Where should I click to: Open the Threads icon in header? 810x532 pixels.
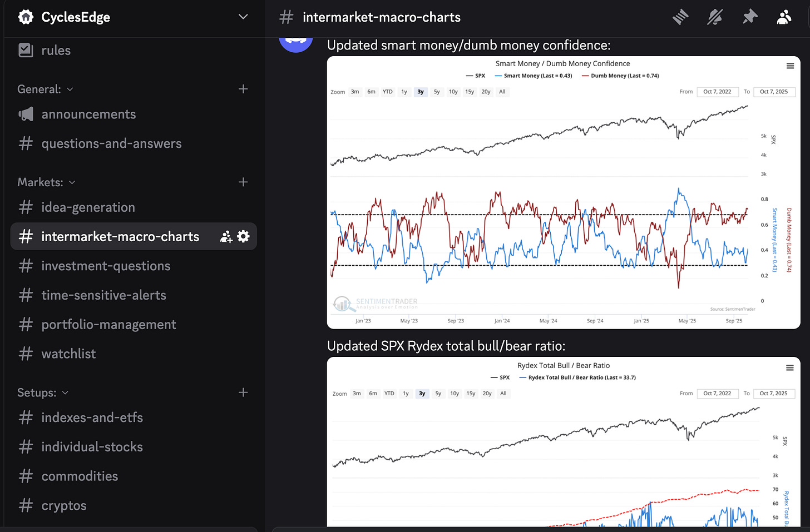pyautogui.click(x=680, y=17)
